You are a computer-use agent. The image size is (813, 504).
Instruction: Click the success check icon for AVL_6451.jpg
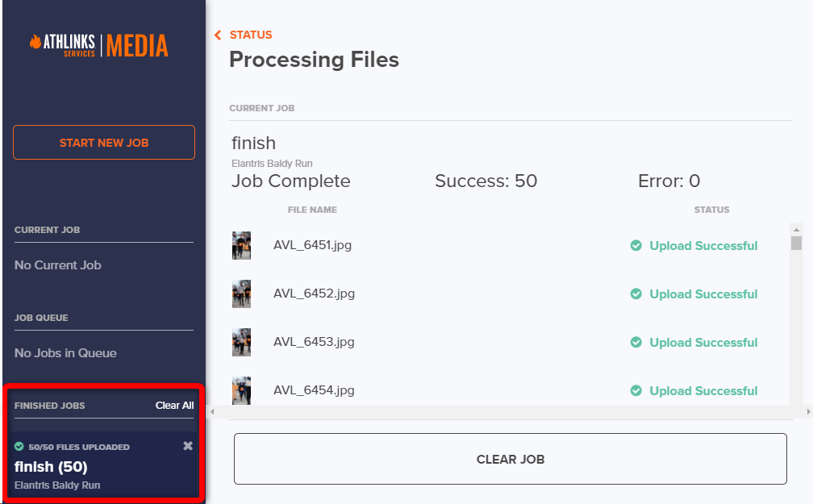coord(636,246)
